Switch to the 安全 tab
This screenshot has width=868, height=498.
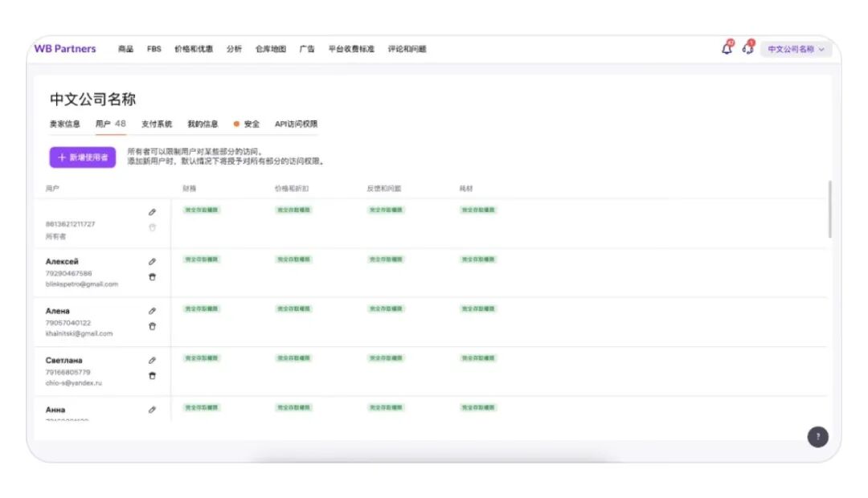coord(252,124)
